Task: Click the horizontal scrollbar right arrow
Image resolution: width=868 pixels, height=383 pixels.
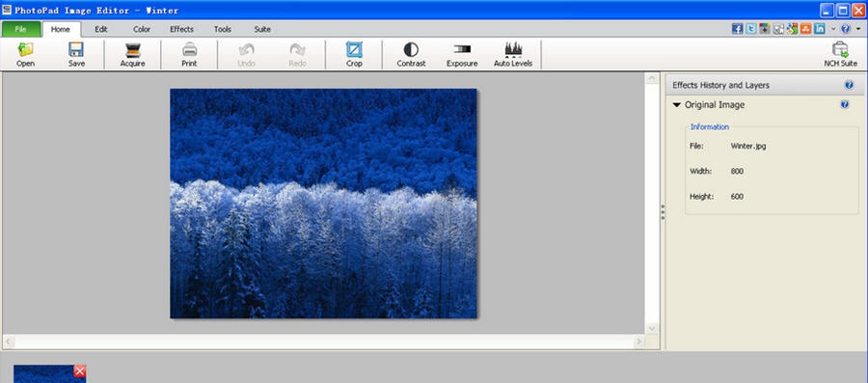Action: tap(638, 342)
